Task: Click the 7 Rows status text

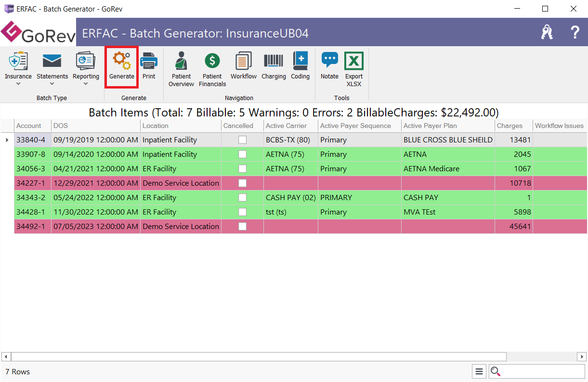Action: coord(17,372)
